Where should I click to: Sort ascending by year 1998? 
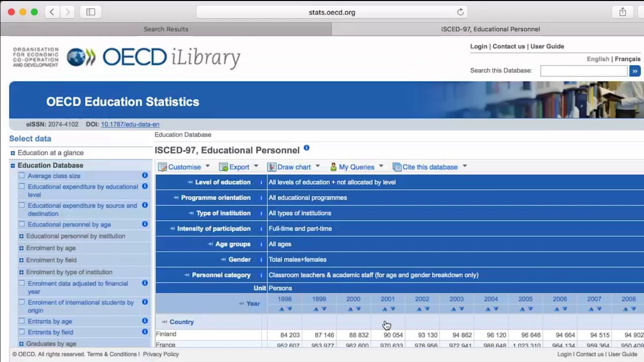[281, 309]
